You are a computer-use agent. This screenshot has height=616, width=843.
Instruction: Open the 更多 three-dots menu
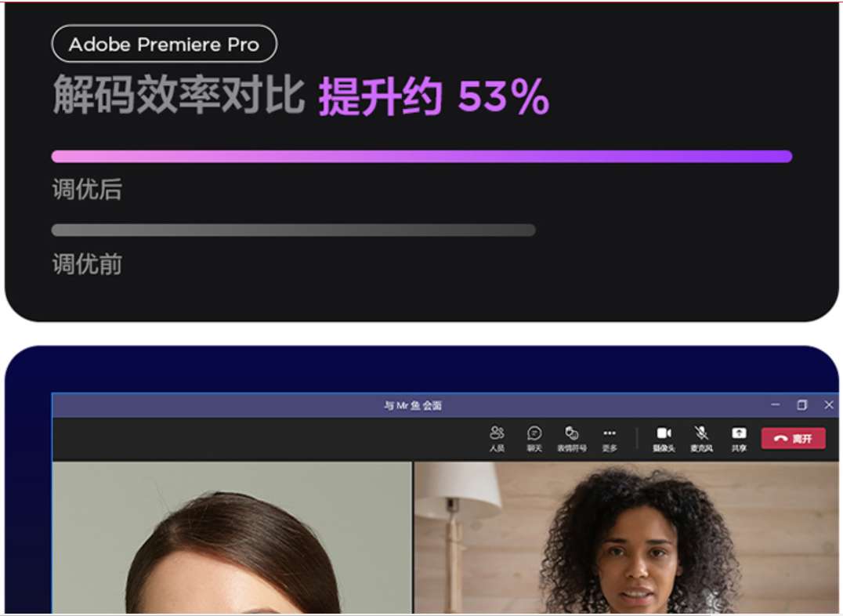point(609,439)
